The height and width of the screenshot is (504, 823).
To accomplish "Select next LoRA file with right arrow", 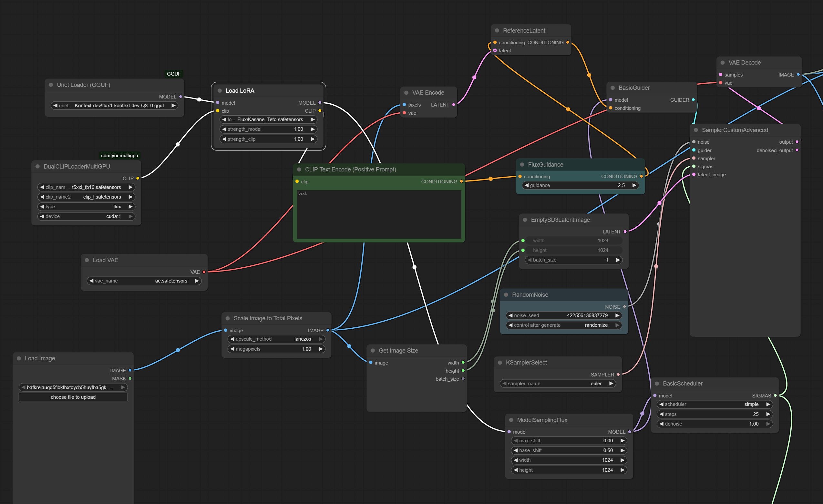I will (313, 119).
